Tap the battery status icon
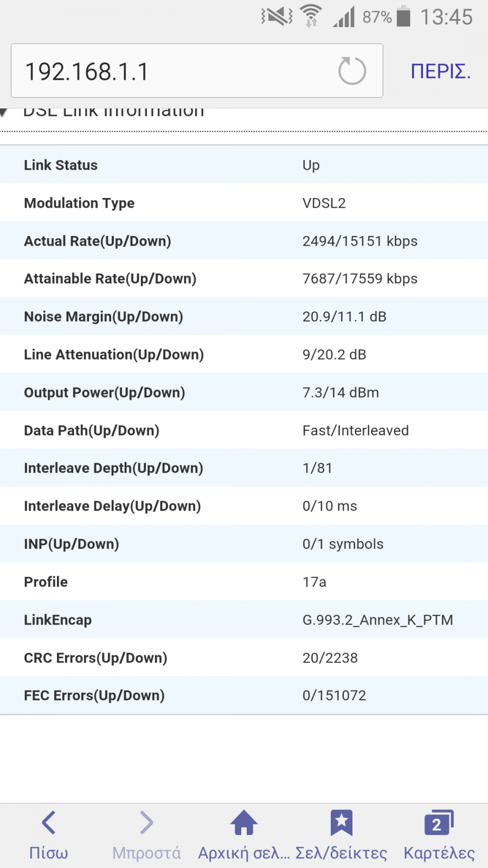The height and width of the screenshot is (868, 488). click(x=403, y=16)
